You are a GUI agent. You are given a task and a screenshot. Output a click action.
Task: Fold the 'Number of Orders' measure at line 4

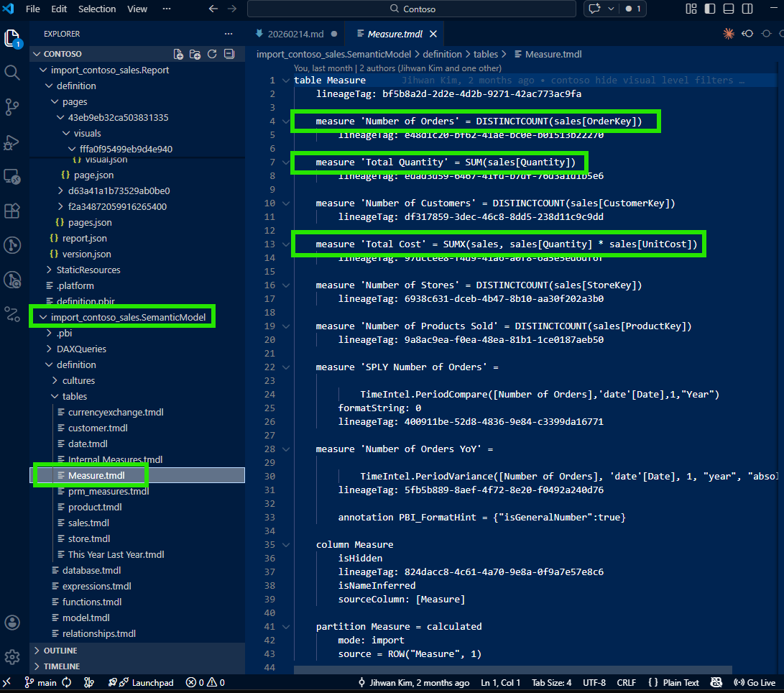[286, 121]
